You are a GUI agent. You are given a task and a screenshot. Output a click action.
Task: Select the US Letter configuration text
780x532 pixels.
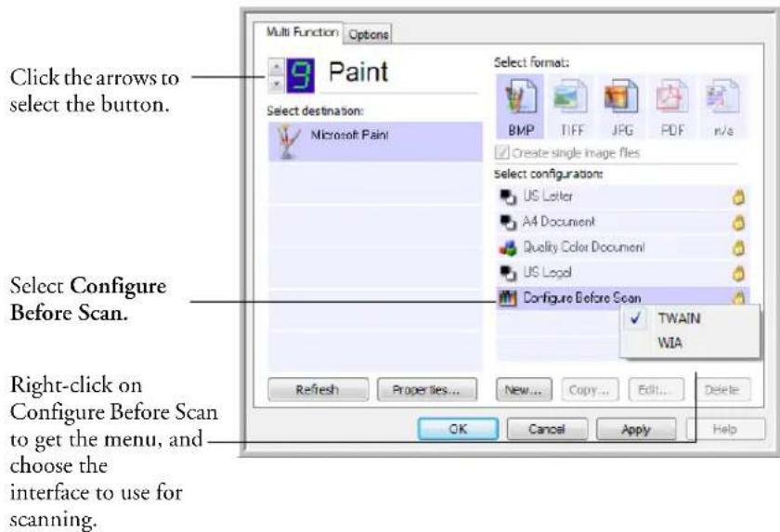click(548, 197)
